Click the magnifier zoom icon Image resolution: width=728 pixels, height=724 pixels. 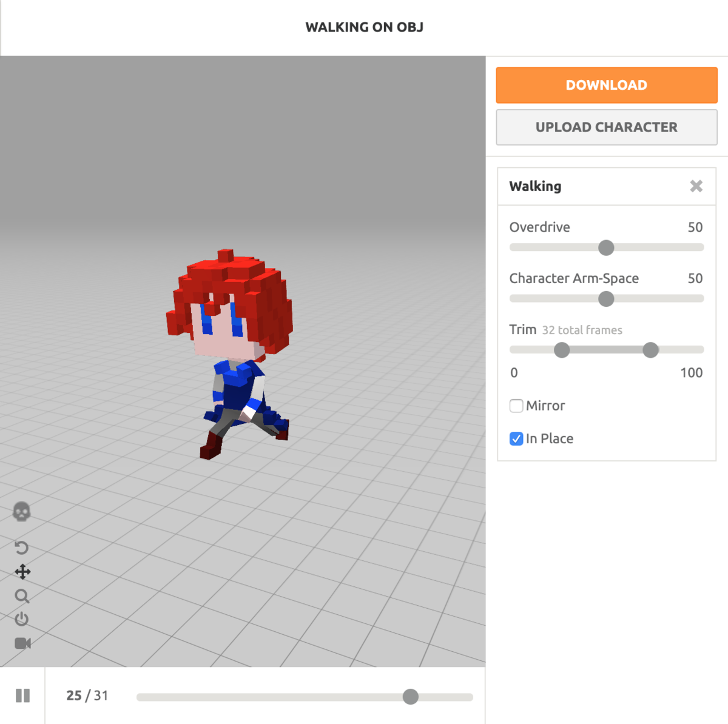click(x=22, y=595)
